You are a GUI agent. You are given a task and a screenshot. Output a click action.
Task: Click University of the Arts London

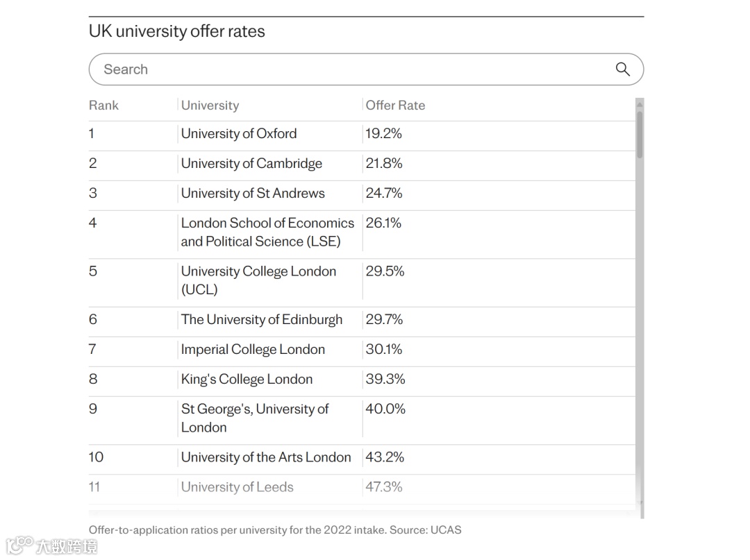click(266, 457)
